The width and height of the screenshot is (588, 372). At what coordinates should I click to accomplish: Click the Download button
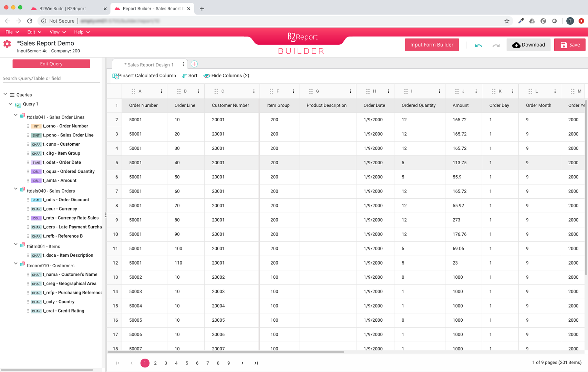tap(528, 45)
